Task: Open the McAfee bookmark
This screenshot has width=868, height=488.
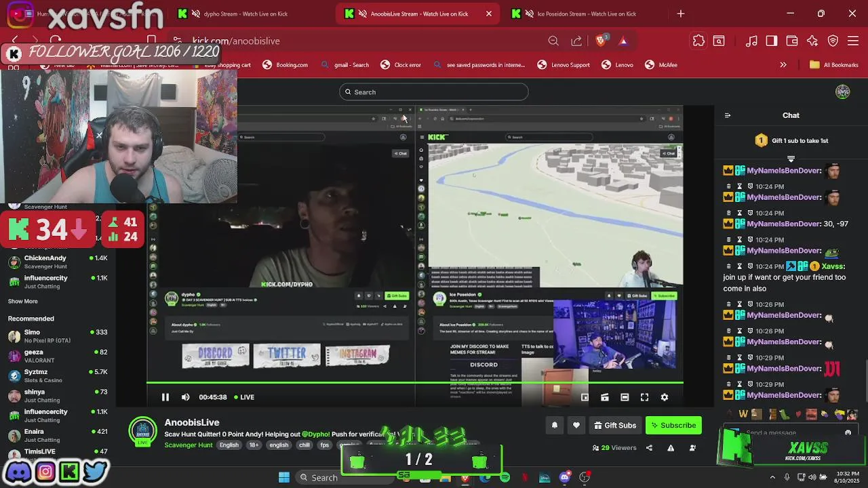Action: coord(660,65)
